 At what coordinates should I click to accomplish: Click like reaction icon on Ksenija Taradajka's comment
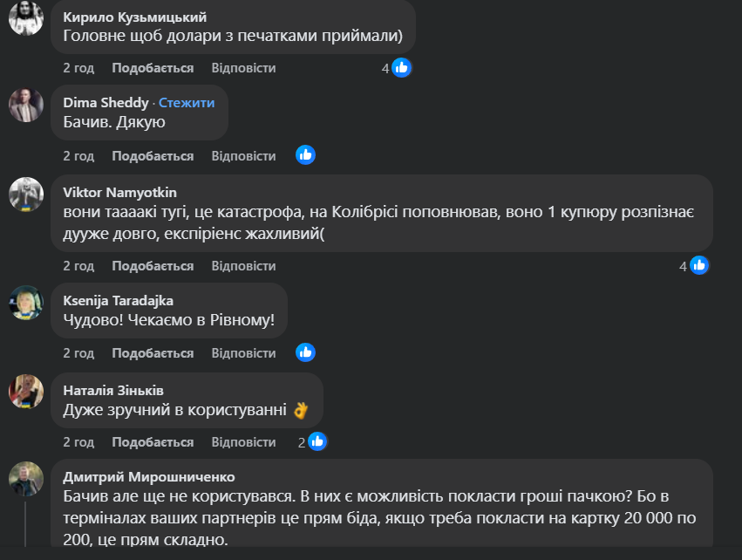click(304, 352)
